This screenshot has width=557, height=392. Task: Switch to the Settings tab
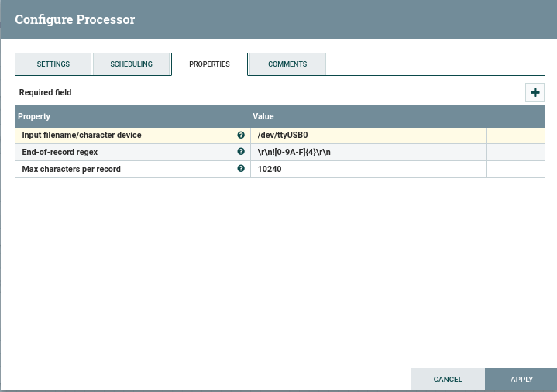53,64
